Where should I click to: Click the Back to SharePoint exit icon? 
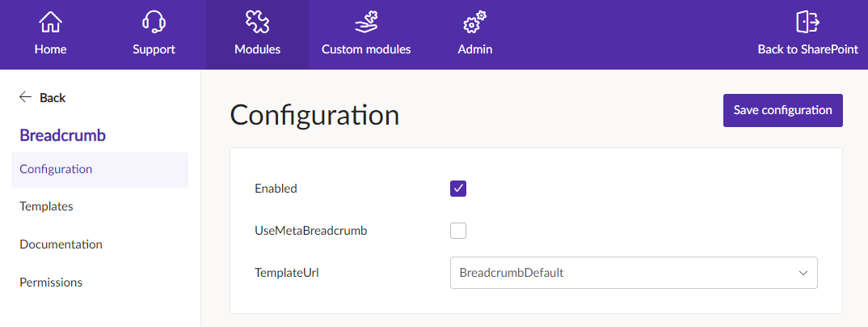pos(807,22)
